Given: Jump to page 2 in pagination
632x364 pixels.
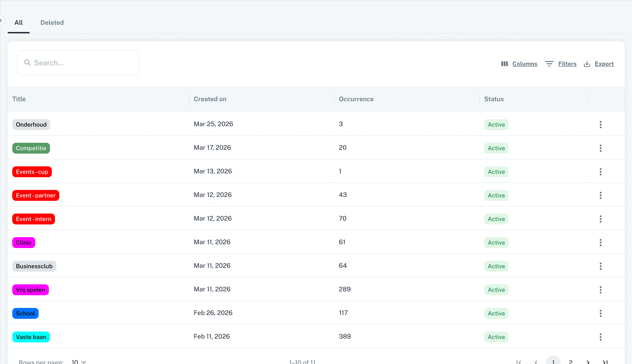Looking at the screenshot, I should (570, 362).
